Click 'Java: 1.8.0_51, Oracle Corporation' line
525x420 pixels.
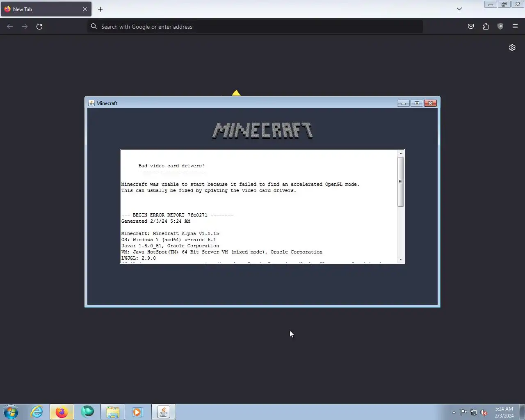pyautogui.click(x=170, y=246)
